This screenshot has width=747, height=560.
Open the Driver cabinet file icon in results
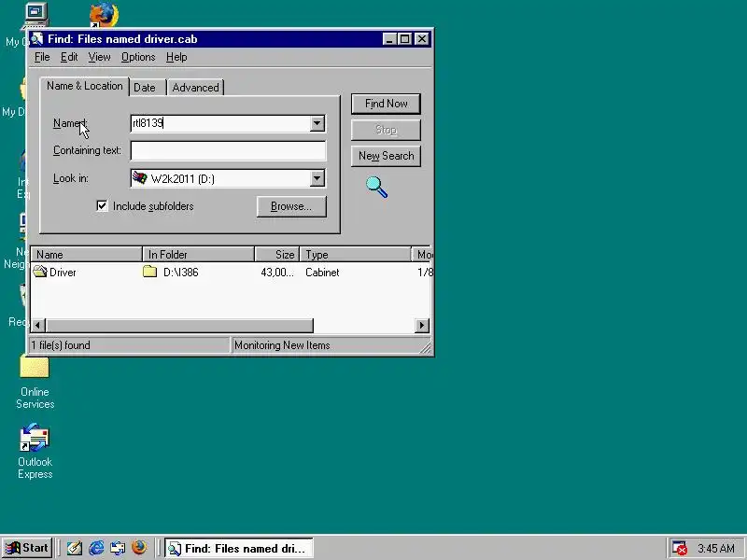40,272
